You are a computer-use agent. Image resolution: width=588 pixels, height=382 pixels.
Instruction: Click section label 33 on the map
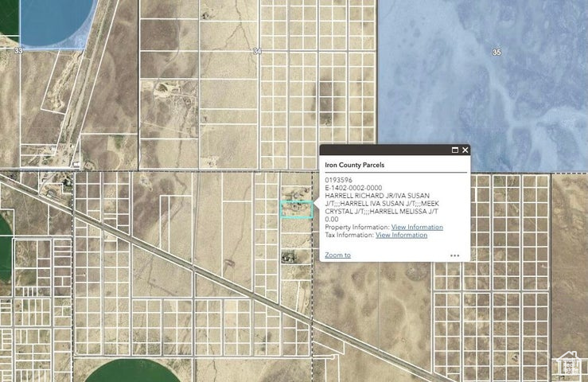pyautogui.click(x=18, y=50)
